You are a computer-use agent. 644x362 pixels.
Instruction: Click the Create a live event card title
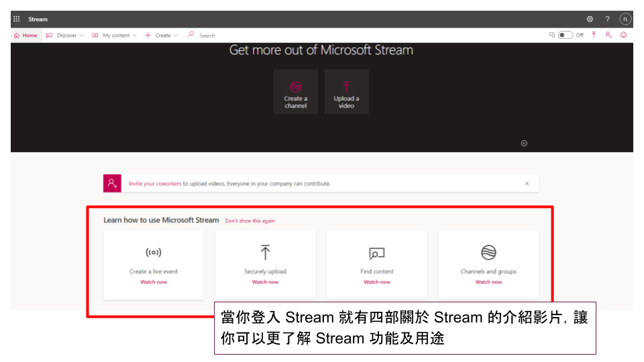coord(154,271)
